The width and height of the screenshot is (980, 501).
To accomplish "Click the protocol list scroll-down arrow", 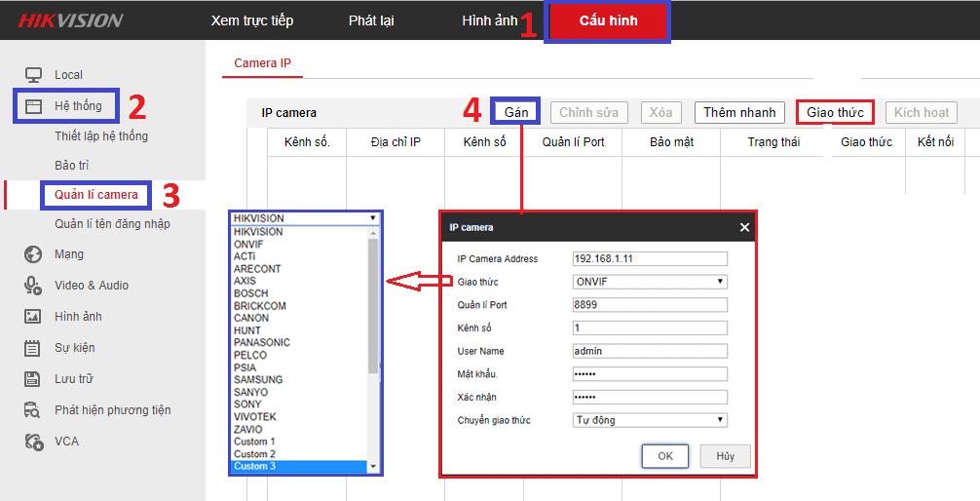I will pos(373,467).
